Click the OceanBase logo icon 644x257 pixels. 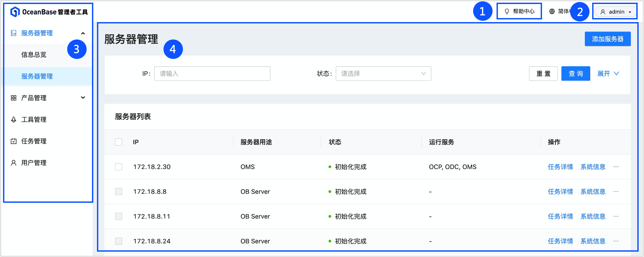15,12
